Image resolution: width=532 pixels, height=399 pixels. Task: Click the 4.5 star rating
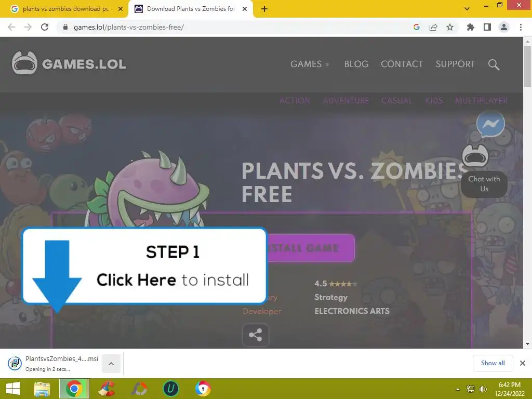[336, 284]
